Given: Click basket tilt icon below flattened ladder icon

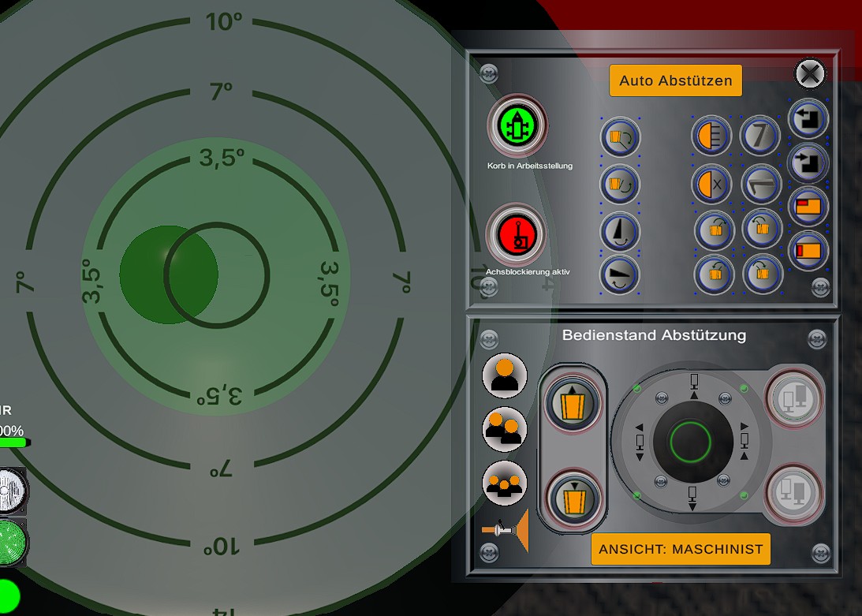Looking at the screenshot, I should pyautogui.click(x=763, y=228).
